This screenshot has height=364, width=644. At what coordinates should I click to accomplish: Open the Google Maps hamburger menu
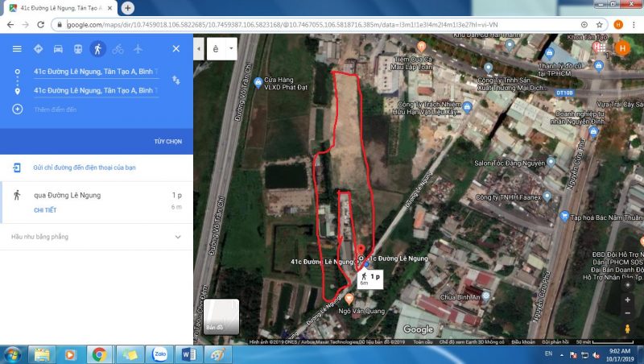point(17,48)
